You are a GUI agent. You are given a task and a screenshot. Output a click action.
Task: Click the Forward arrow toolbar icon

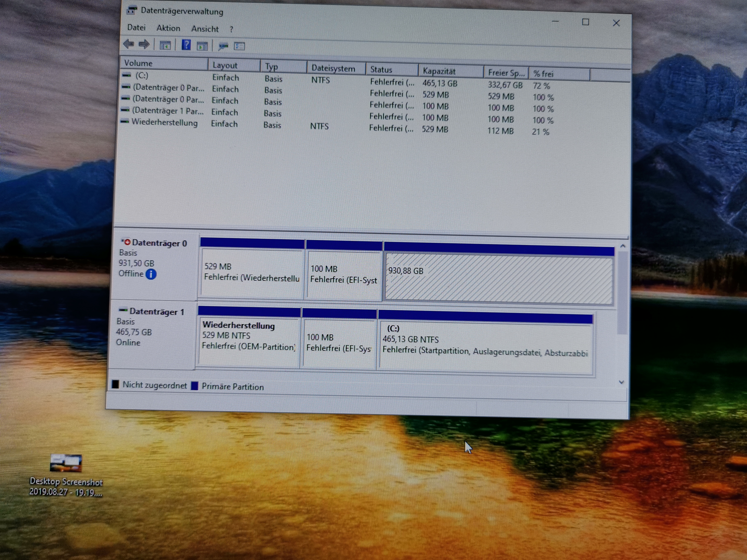pos(144,44)
